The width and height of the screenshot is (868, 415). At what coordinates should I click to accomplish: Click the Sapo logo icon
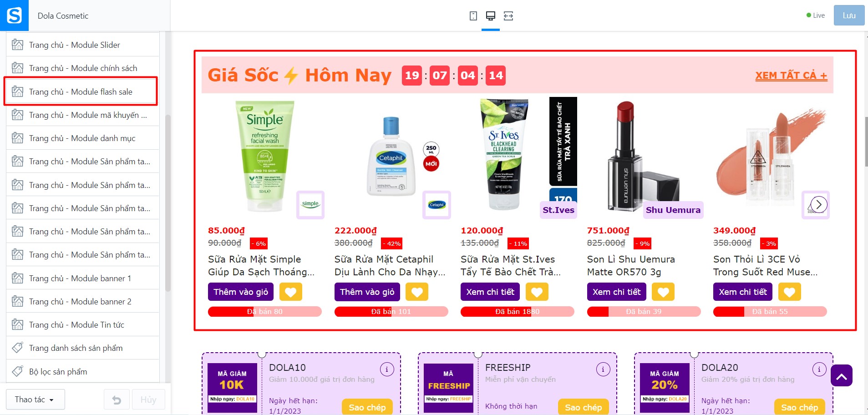pos(14,15)
